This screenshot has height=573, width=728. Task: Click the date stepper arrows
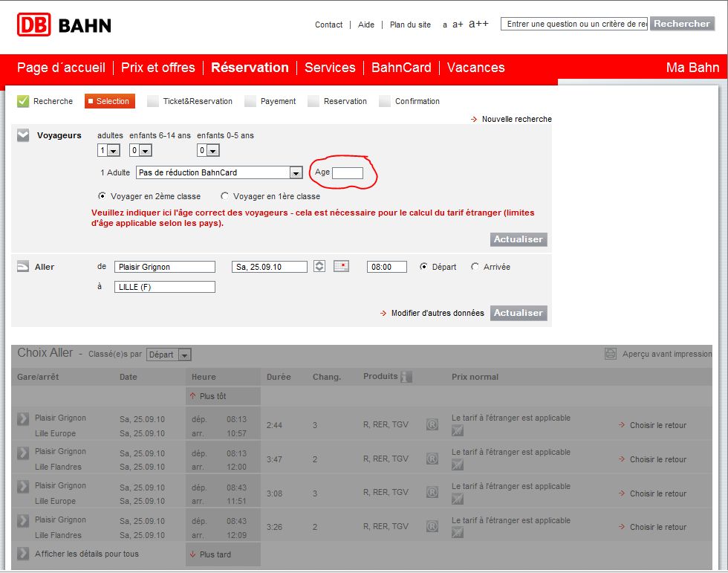coord(319,266)
